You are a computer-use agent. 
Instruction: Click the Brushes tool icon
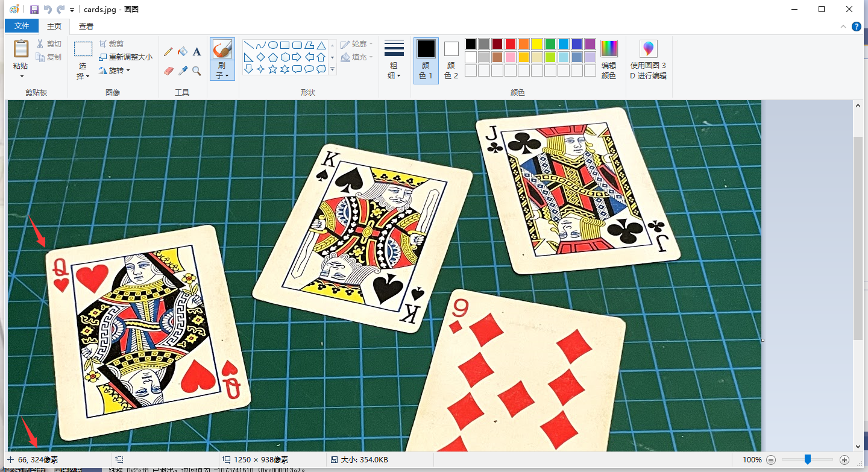point(222,49)
